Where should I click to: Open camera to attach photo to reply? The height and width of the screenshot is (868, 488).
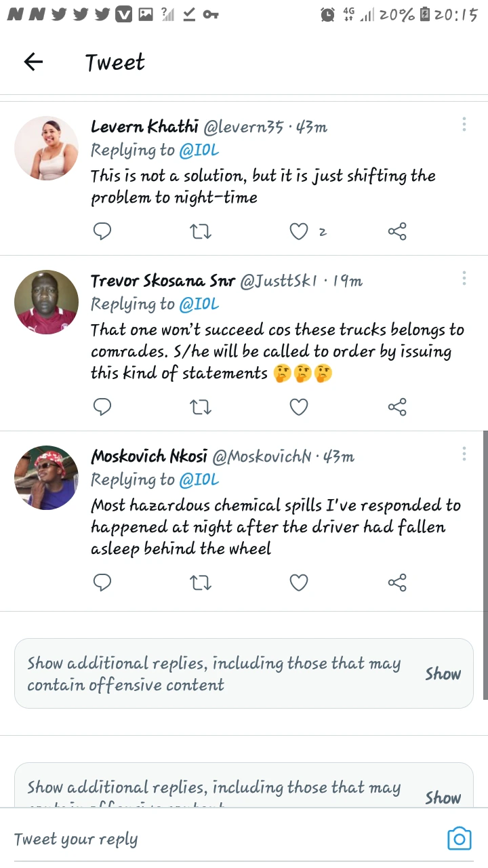pyautogui.click(x=459, y=839)
